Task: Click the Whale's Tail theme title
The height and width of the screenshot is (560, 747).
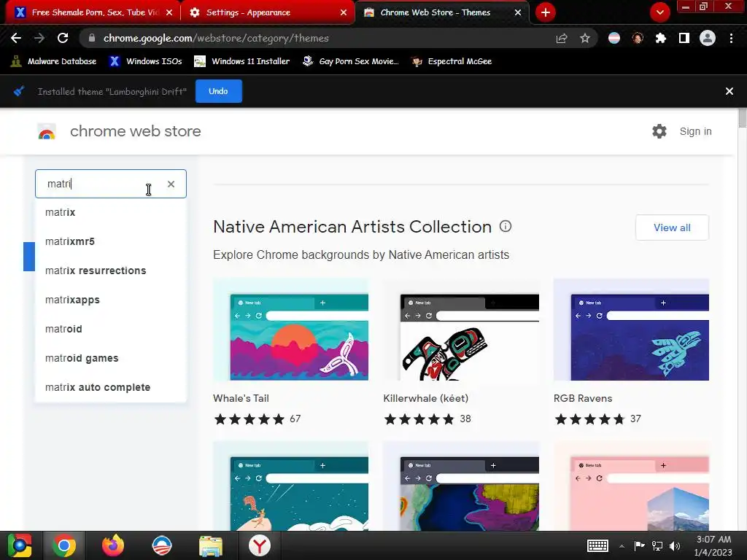Action: 241,398
